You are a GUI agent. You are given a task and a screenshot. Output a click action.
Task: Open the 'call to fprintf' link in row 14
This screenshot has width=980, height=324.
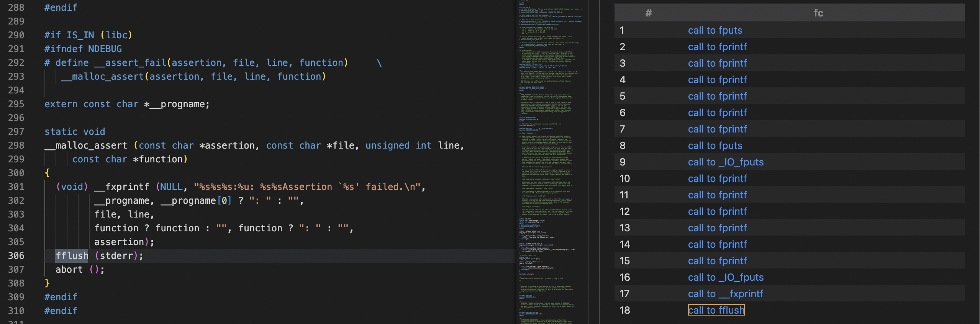[x=717, y=244]
